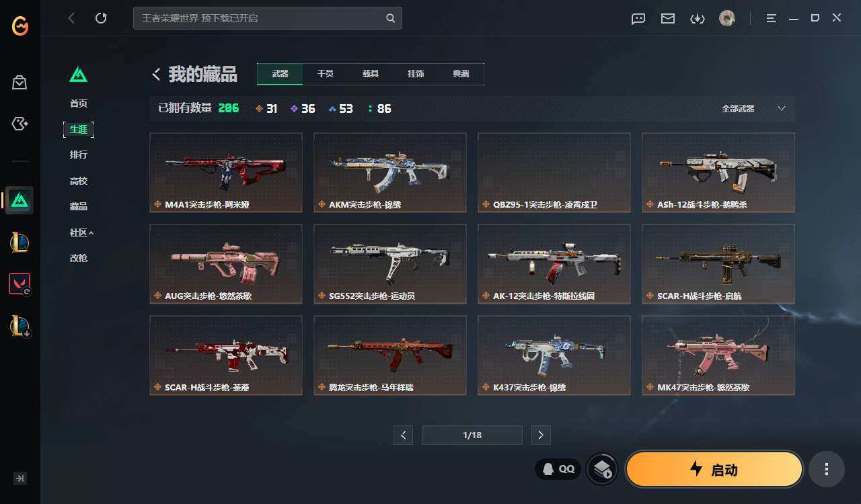Expand the 全部武器 filter dropdown
The height and width of the screenshot is (504, 861).
coord(753,108)
